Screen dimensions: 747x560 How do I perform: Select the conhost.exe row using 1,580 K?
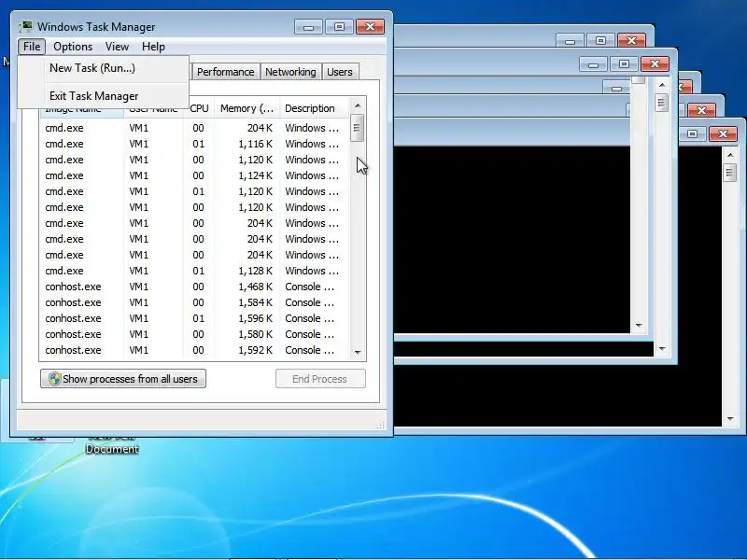coord(194,334)
